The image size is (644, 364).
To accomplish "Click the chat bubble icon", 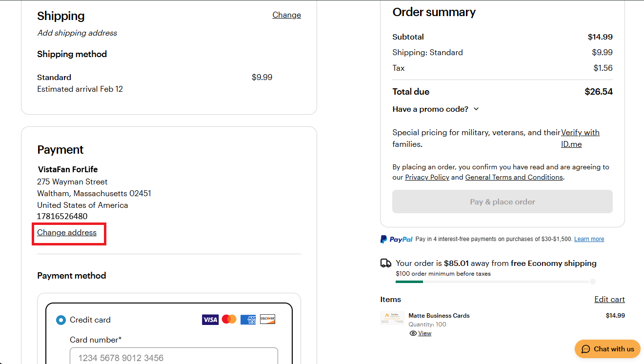I will (586, 349).
